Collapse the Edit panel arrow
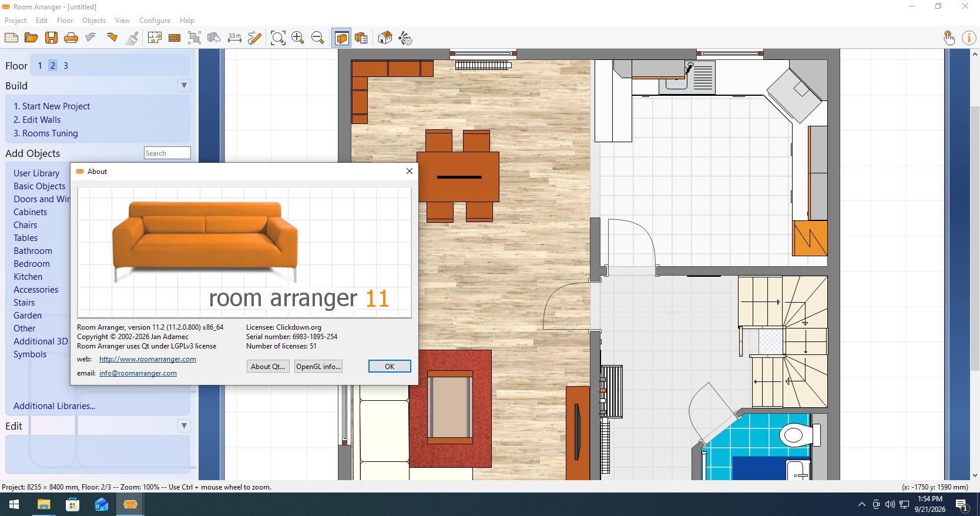The image size is (980, 516). click(x=184, y=425)
